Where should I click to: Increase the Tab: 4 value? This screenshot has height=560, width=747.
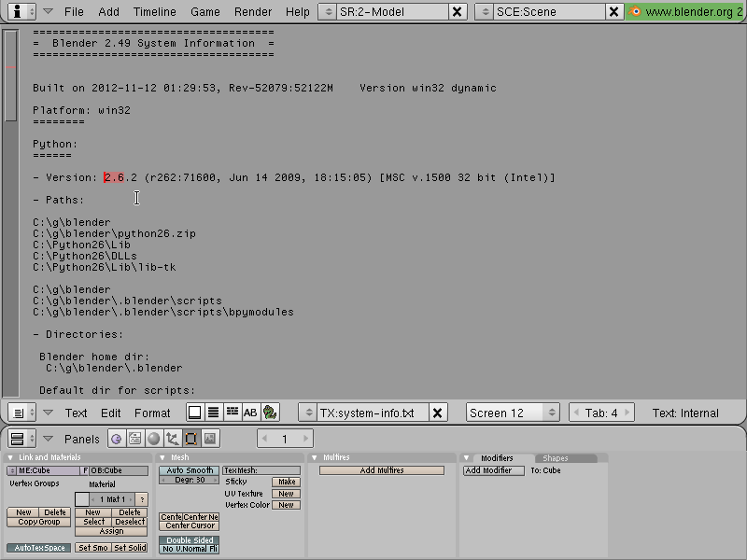click(x=627, y=413)
